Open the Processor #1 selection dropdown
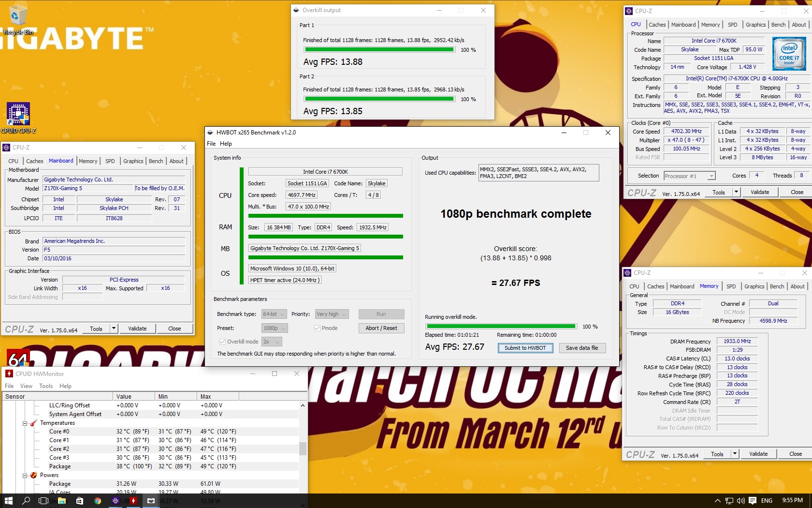 690,176
